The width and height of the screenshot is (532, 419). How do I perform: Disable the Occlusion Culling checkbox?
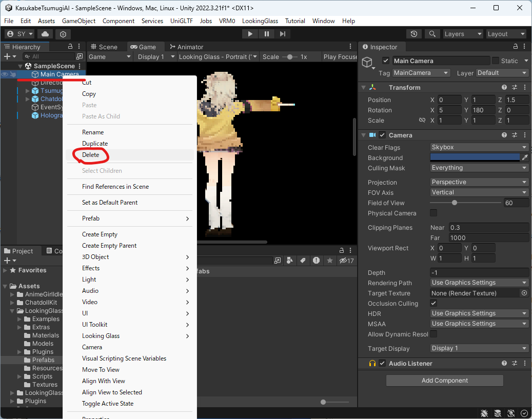(x=434, y=303)
